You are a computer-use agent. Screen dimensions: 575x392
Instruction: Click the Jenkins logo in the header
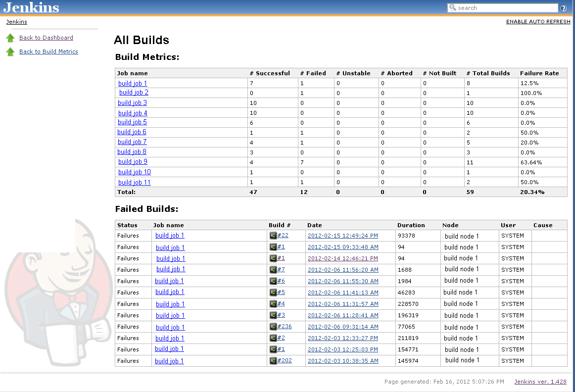(31, 7)
